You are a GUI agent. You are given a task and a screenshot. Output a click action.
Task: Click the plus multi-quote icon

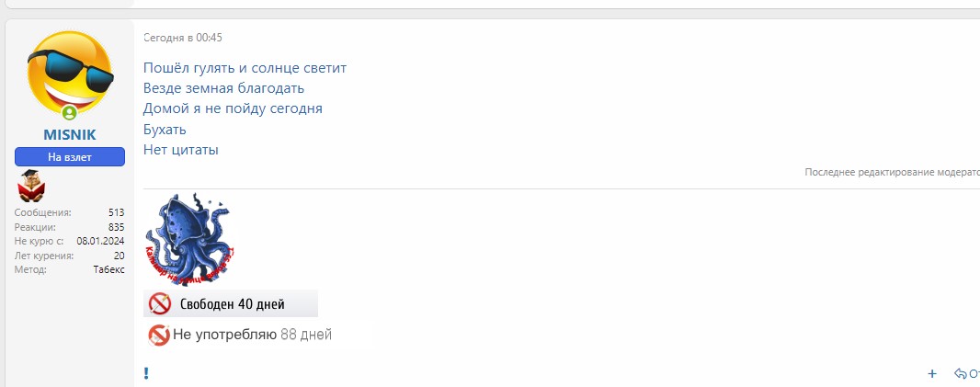click(931, 373)
